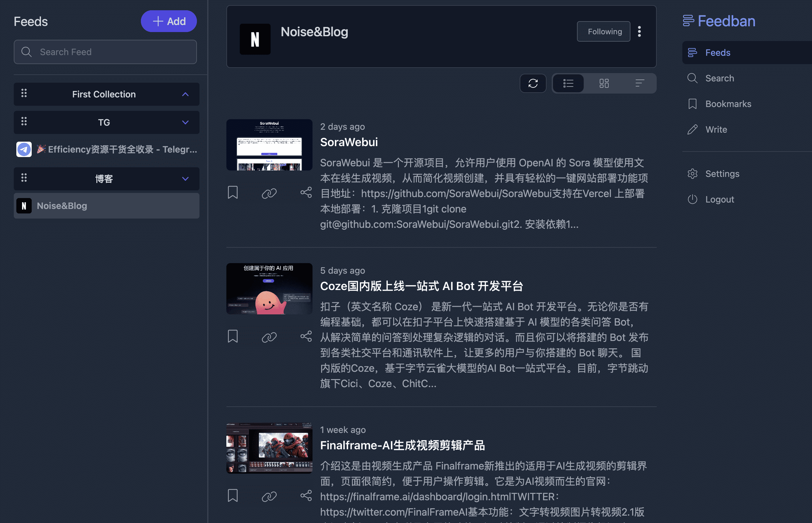This screenshot has height=523, width=812.
Task: Collapse the First Collection group
Action: click(185, 94)
